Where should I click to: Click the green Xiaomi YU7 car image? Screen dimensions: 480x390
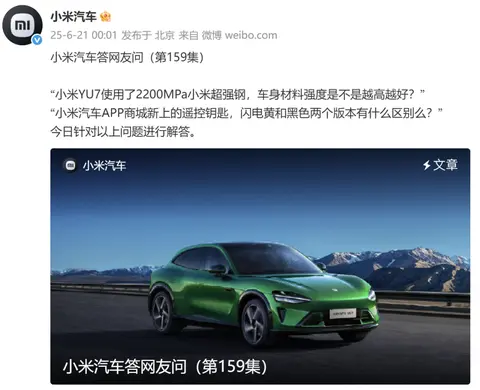[x=263, y=293]
